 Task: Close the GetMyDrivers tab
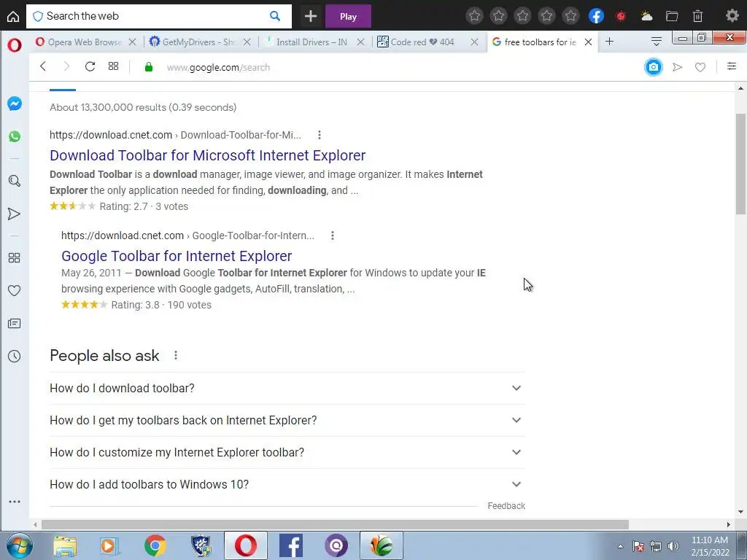pos(247,42)
